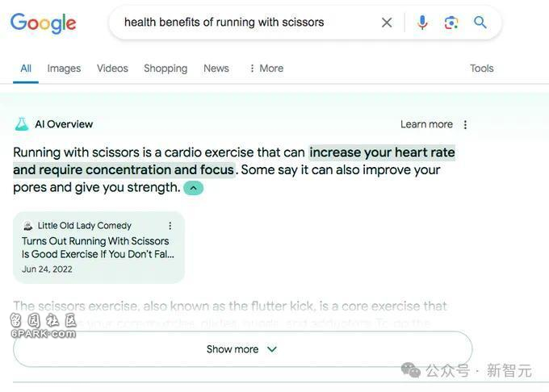The height and width of the screenshot is (392, 549).
Task: Click the Little Old Lady Comedy site favicon
Action: coord(27,226)
